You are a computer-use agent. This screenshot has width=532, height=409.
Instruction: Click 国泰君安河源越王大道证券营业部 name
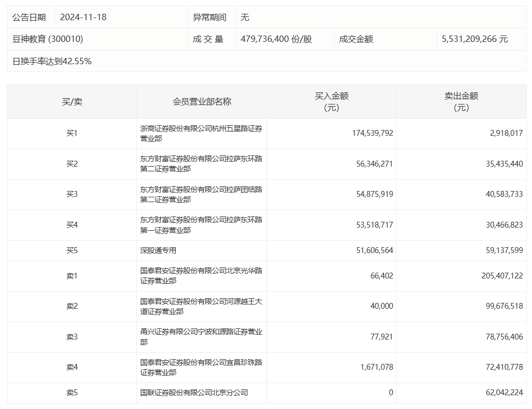pyautogui.click(x=201, y=306)
